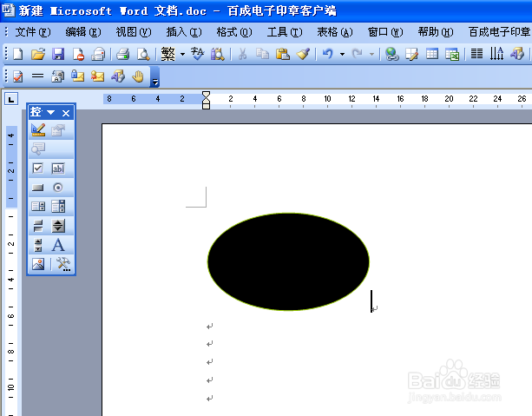Insert an Excel worksheet icon
532x416 pixels.
tap(452, 54)
